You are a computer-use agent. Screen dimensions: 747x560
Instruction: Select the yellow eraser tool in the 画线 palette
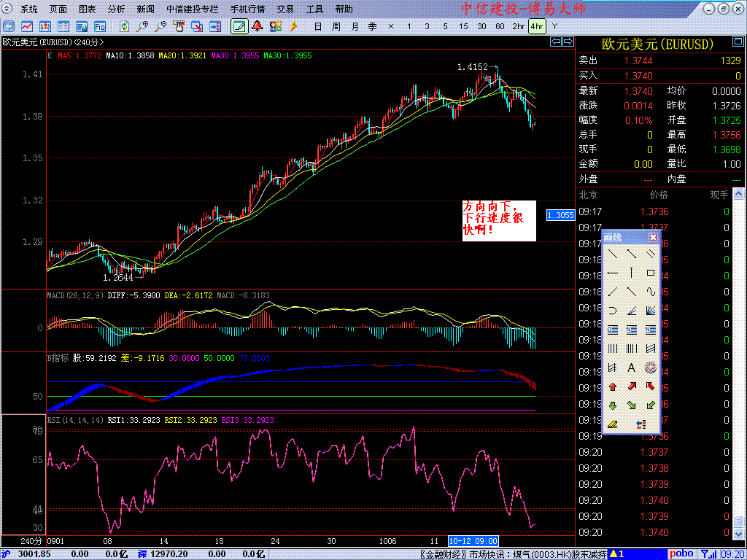tap(613, 424)
